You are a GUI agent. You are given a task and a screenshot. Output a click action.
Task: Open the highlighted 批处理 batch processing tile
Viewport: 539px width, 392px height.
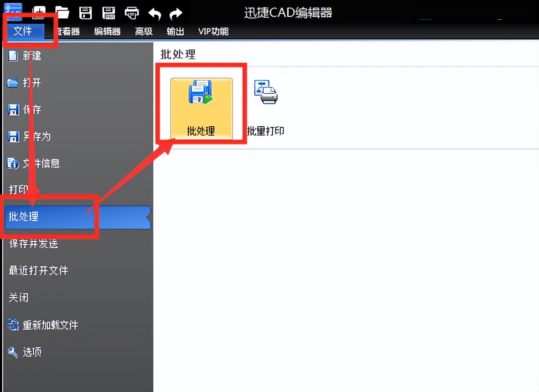(201, 108)
